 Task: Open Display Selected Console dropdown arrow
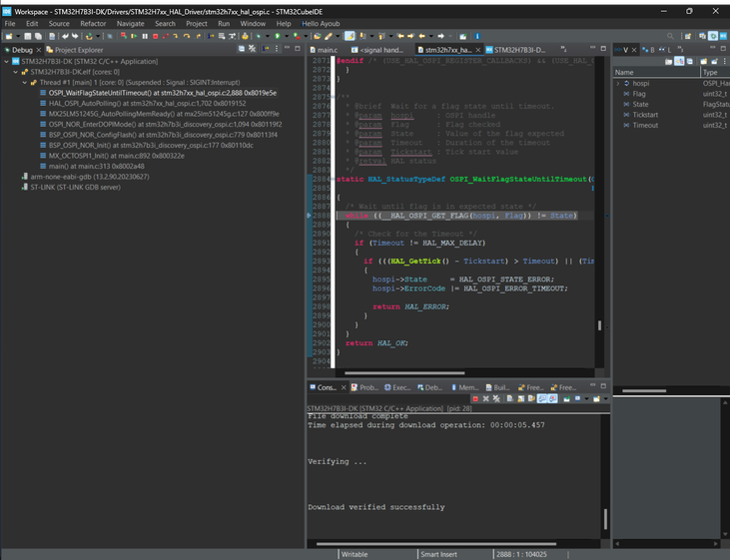[586, 399]
